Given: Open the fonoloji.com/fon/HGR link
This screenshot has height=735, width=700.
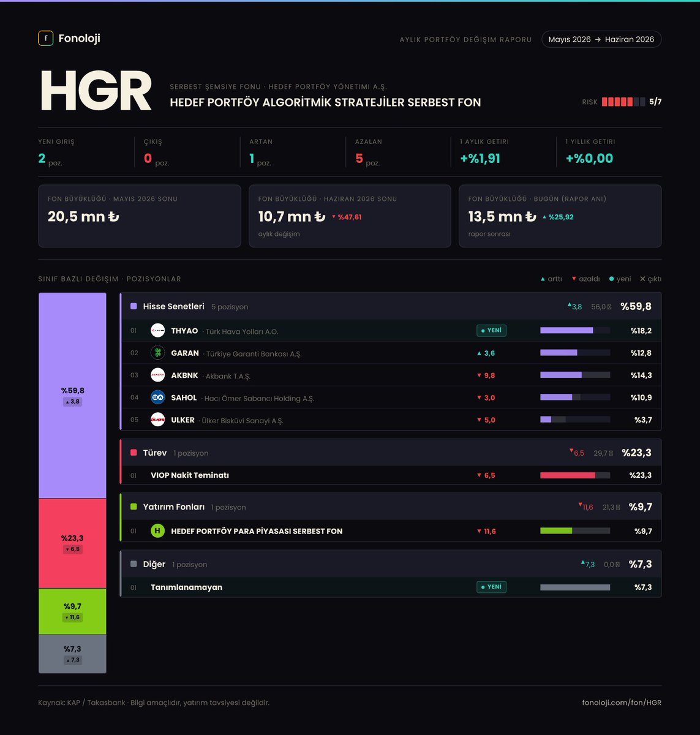Looking at the screenshot, I should coord(622,703).
